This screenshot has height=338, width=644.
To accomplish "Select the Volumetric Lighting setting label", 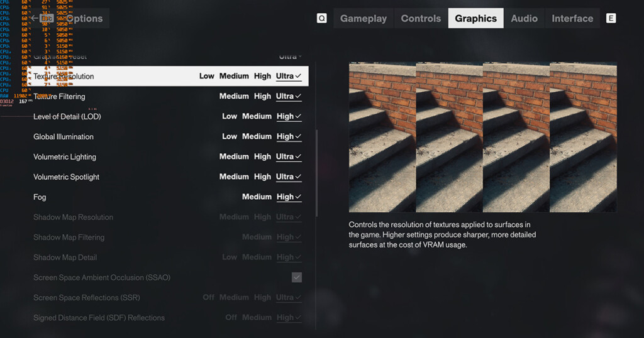I will click(65, 156).
